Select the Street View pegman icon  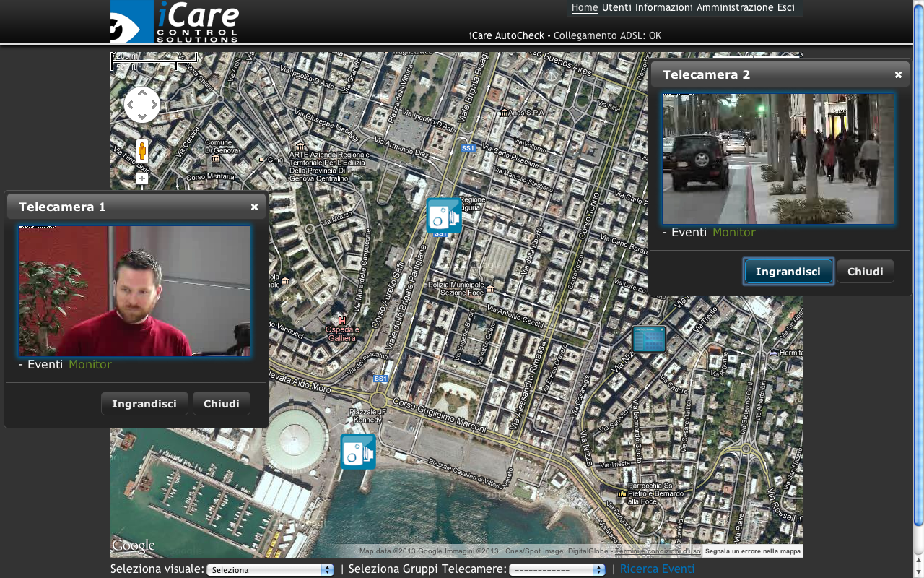pyautogui.click(x=142, y=151)
